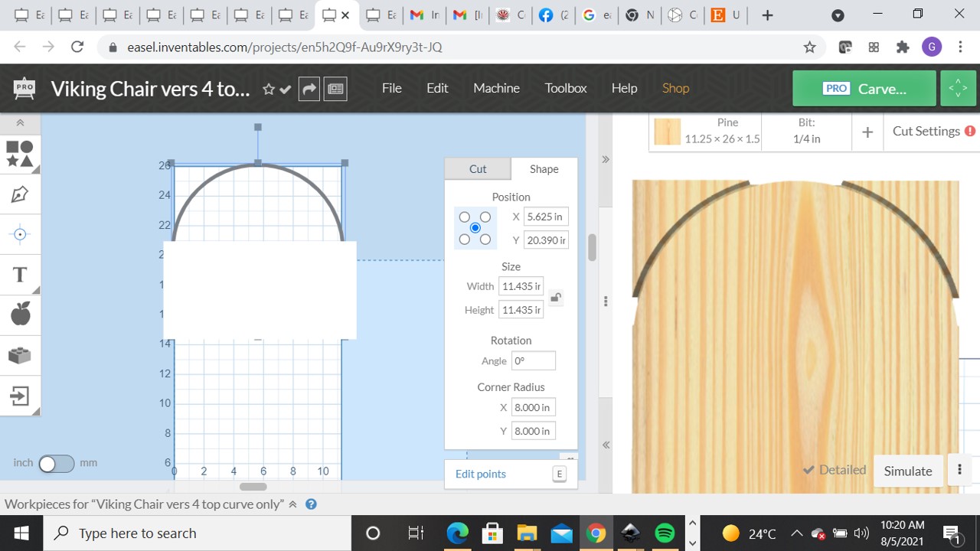Open the Apps panel with the apple icon

pos(20,314)
